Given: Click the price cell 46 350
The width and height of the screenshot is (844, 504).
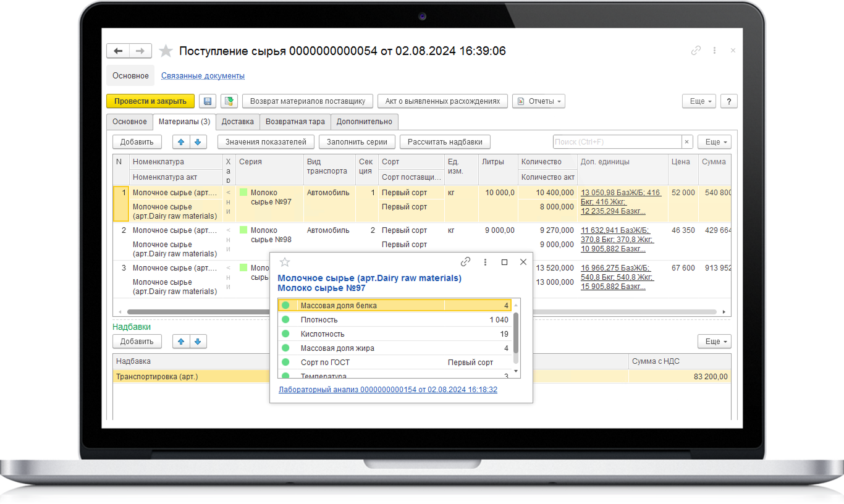Looking at the screenshot, I should pyautogui.click(x=683, y=230).
